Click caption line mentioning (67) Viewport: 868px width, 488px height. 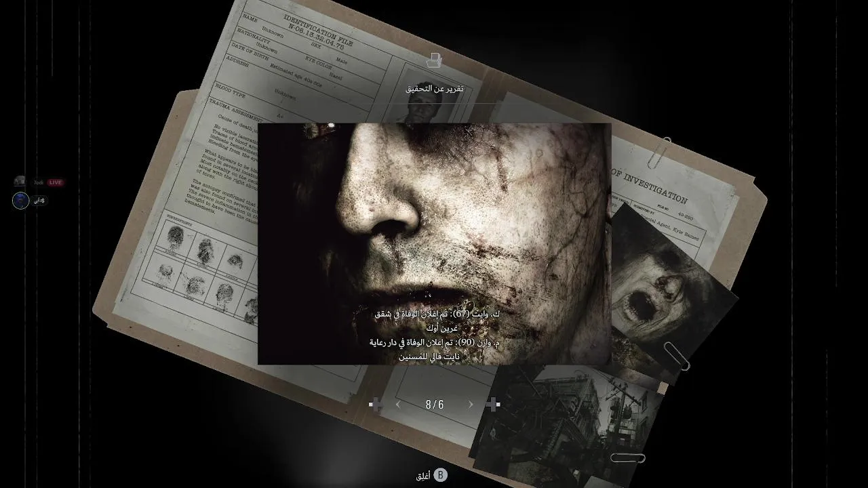pos(437,321)
